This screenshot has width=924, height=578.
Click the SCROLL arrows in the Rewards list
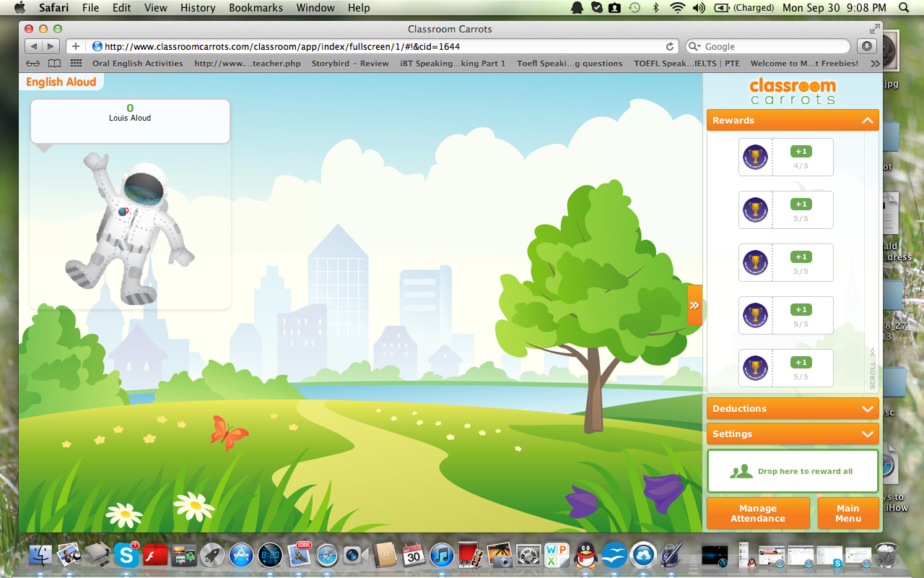[873, 368]
